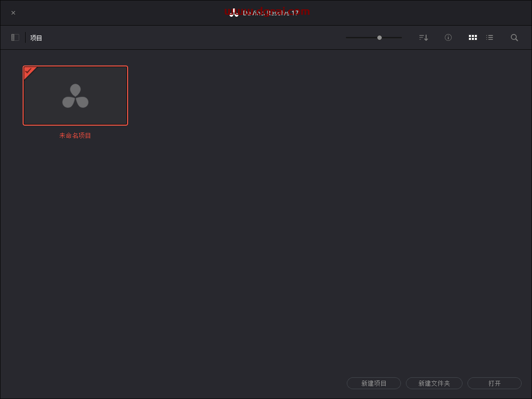Click the 未命名项目 project name label
This screenshot has height=399, width=532.
(75, 135)
